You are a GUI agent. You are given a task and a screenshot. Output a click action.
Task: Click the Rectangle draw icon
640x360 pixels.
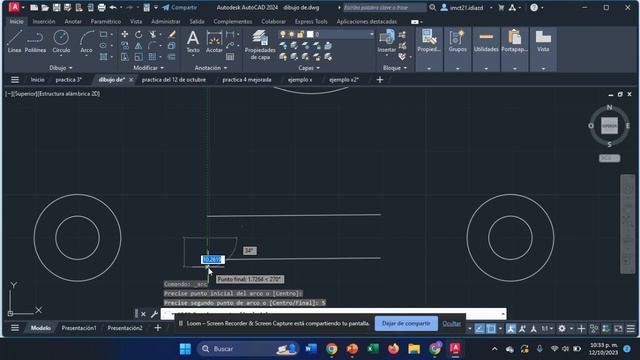point(104,34)
